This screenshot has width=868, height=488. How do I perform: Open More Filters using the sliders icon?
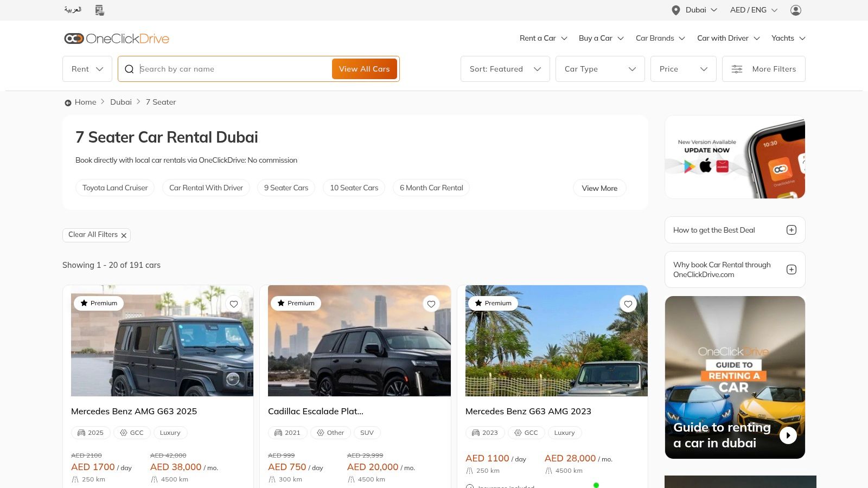pos(737,69)
